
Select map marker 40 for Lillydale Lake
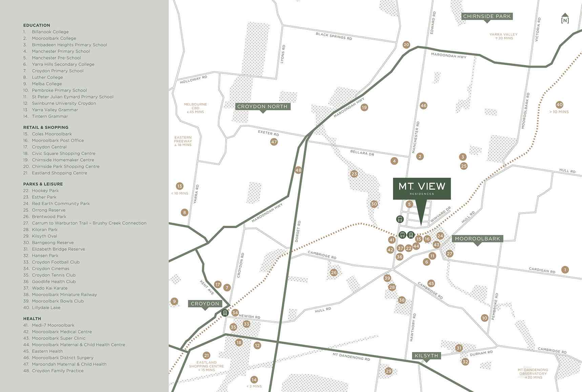(559, 105)
